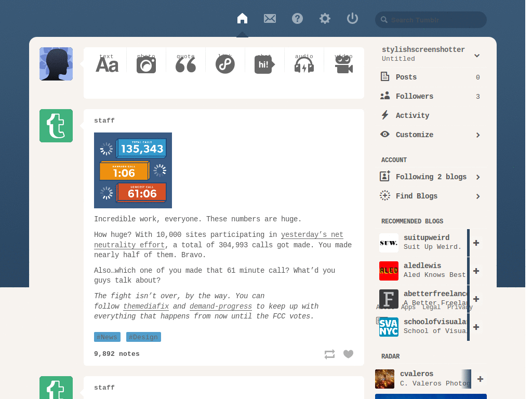
Task: Open Customize in sidebar
Action: coord(430,135)
